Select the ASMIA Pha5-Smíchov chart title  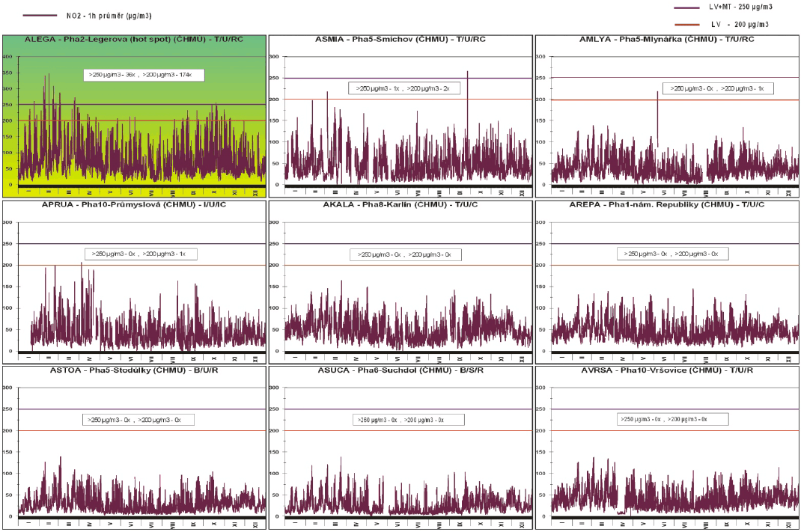(400, 39)
